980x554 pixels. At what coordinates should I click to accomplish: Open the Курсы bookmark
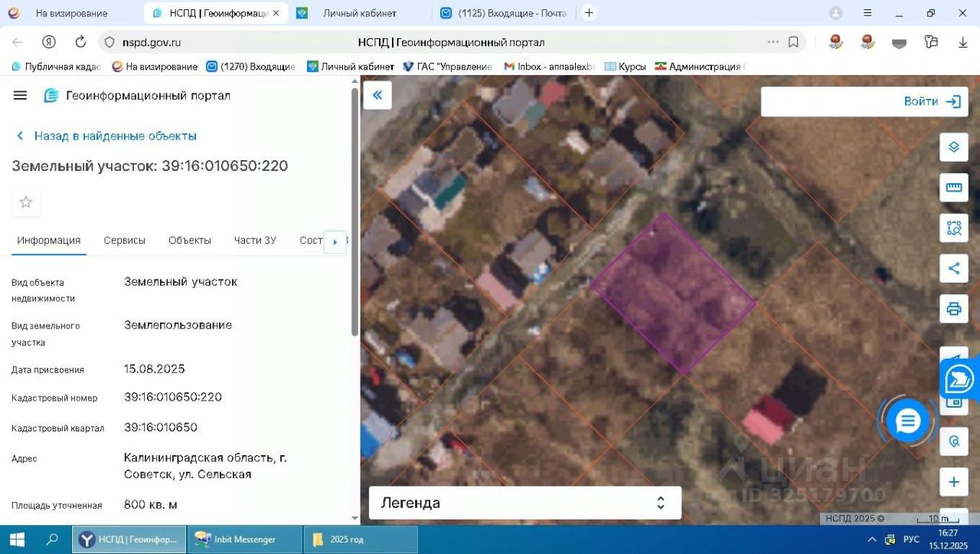[625, 67]
